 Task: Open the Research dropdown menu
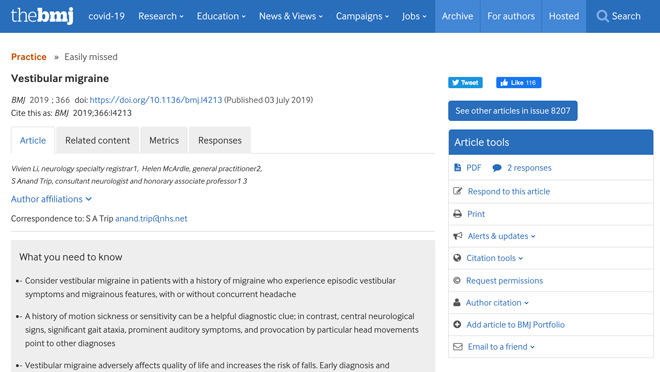161,16
